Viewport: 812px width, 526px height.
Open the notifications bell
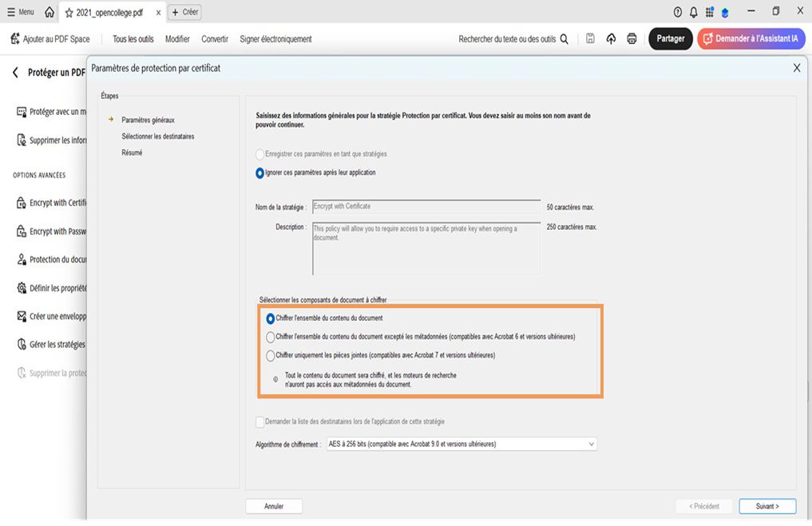(x=693, y=13)
